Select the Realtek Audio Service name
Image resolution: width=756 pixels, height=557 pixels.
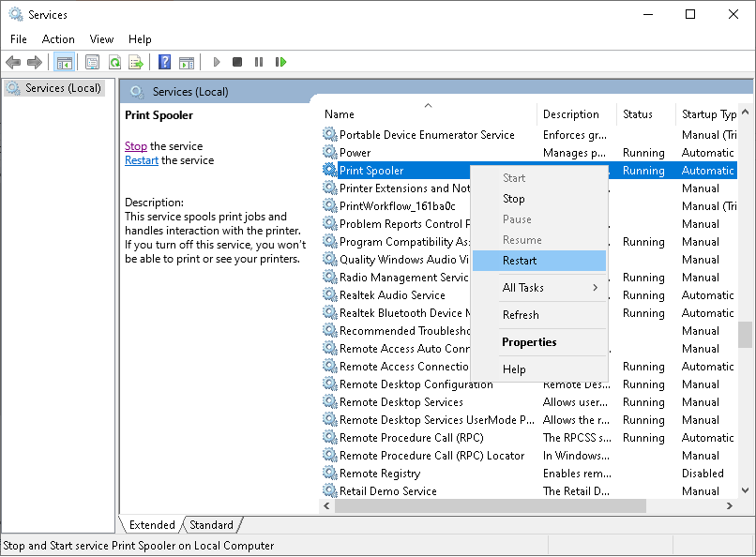click(392, 295)
